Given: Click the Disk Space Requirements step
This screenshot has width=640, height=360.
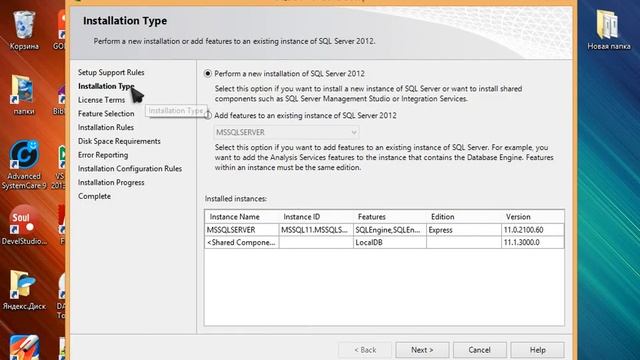Looking at the screenshot, I should coord(119,141).
